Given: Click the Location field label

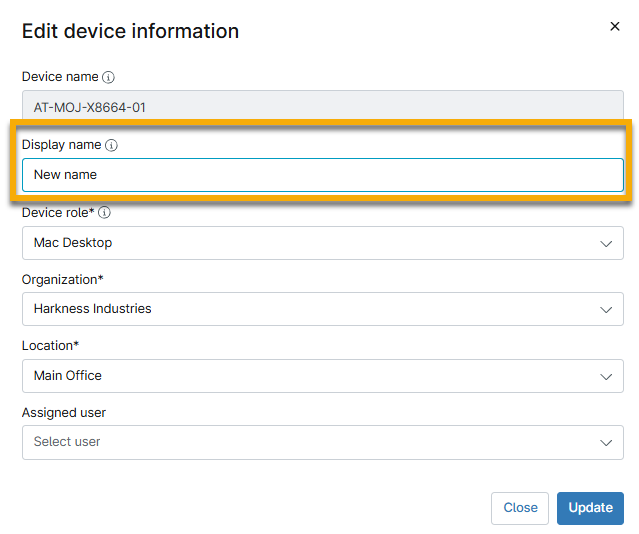Looking at the screenshot, I should 50,345.
